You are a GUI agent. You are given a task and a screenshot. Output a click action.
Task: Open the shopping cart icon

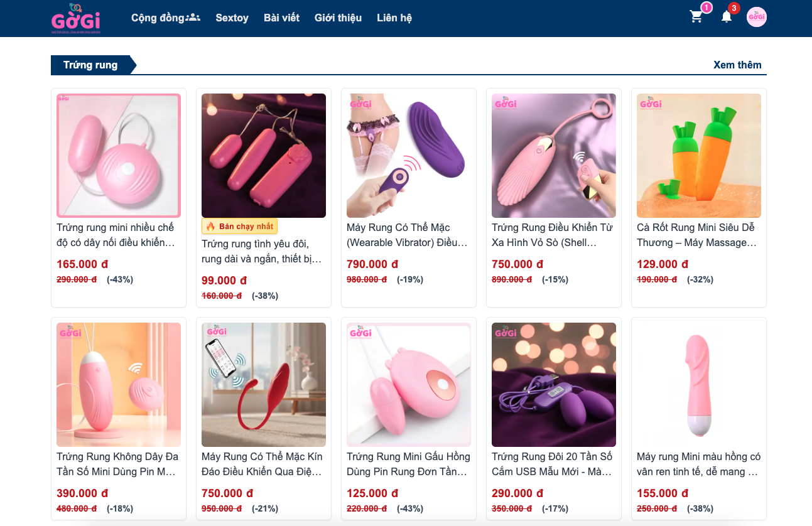pos(696,17)
